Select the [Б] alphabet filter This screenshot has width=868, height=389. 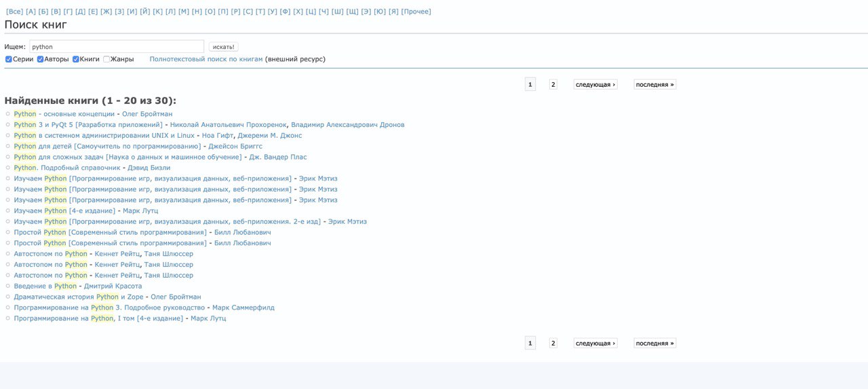[43, 12]
